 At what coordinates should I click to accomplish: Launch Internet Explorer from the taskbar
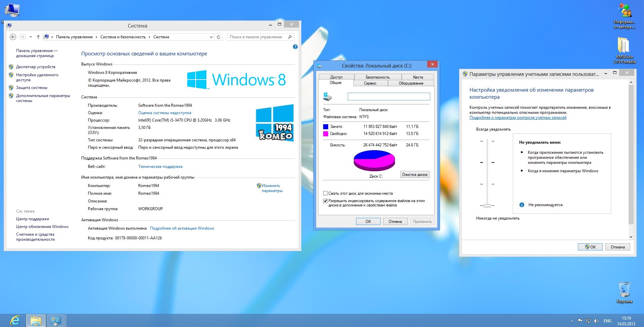click(x=14, y=321)
